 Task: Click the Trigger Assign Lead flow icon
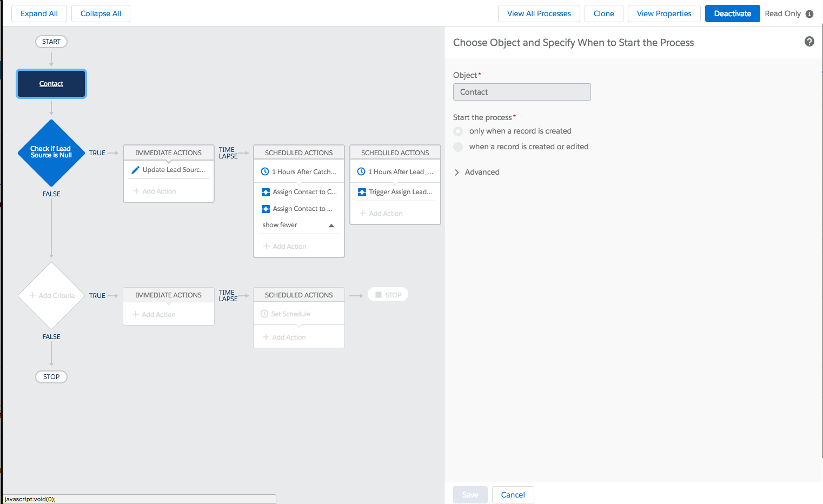[x=362, y=192]
